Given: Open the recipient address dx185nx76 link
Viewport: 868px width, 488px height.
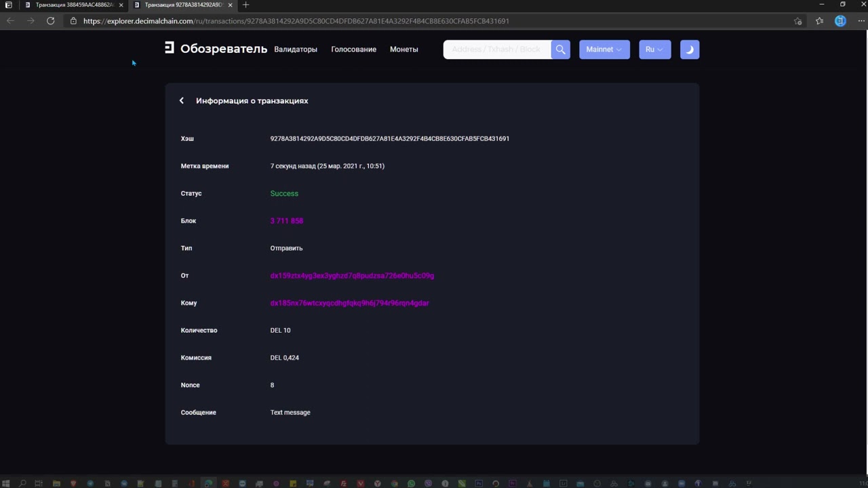Looking at the screenshot, I should [x=349, y=303].
